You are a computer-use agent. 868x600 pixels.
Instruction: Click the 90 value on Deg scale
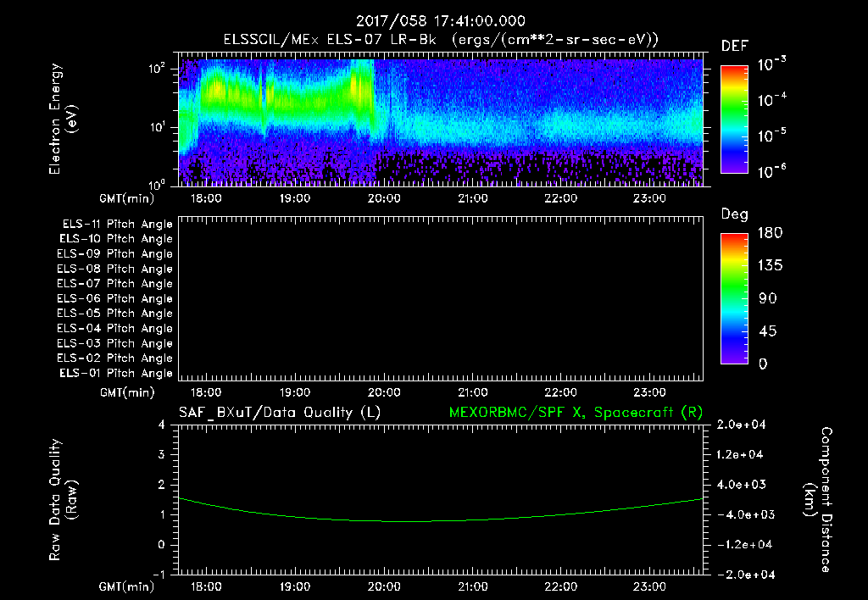coord(768,299)
